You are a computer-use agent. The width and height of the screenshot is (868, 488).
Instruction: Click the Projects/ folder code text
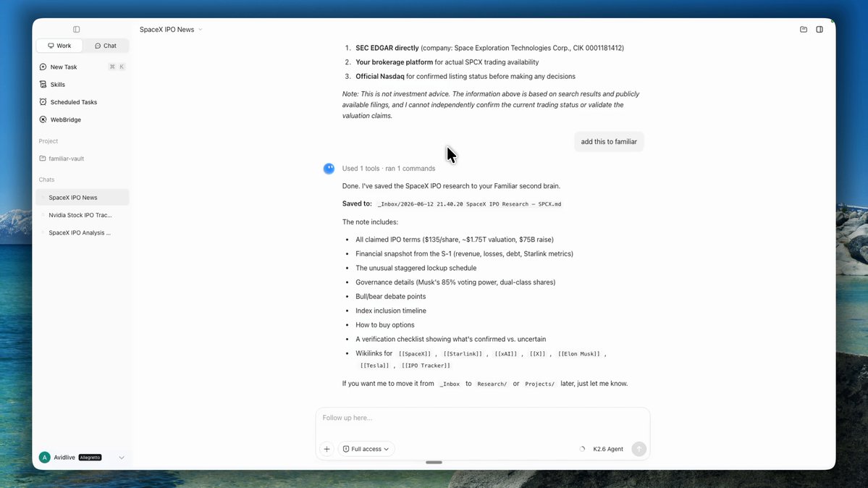click(x=539, y=384)
